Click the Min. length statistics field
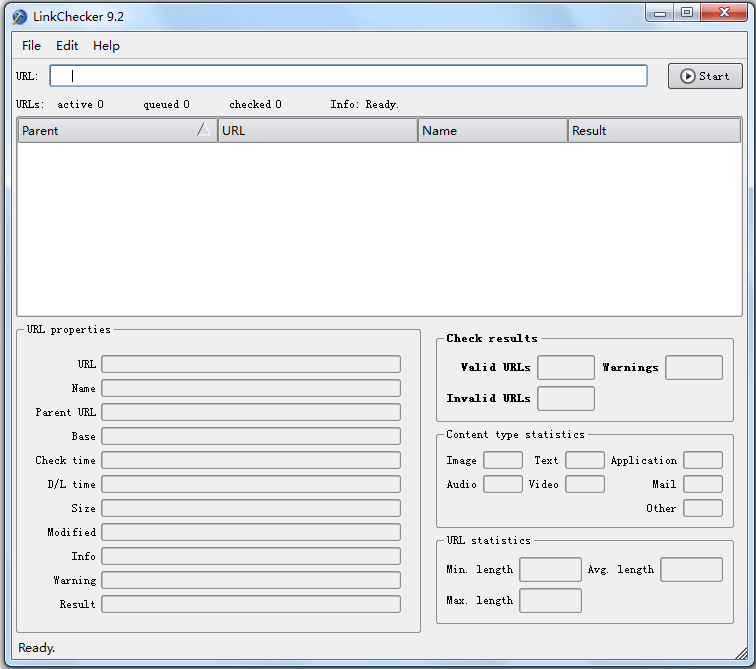 coord(550,570)
